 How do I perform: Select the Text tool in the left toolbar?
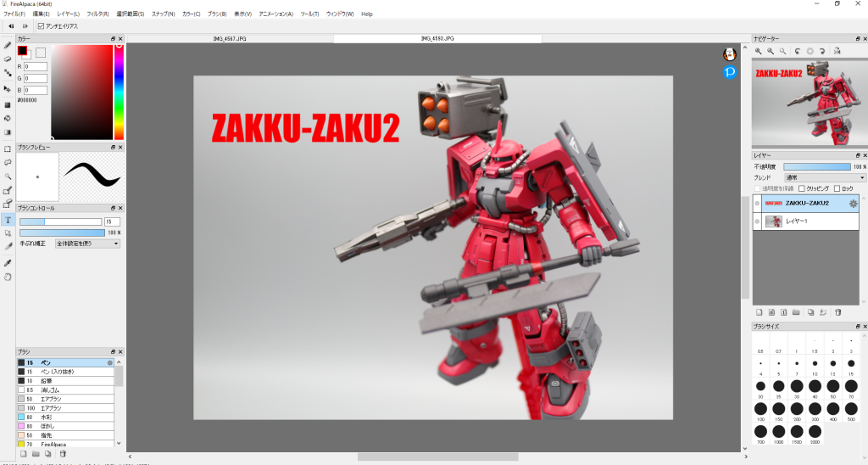[x=8, y=220]
